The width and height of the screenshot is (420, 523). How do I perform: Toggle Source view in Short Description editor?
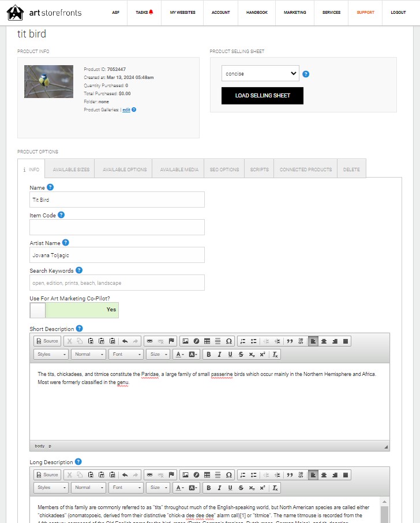47,341
